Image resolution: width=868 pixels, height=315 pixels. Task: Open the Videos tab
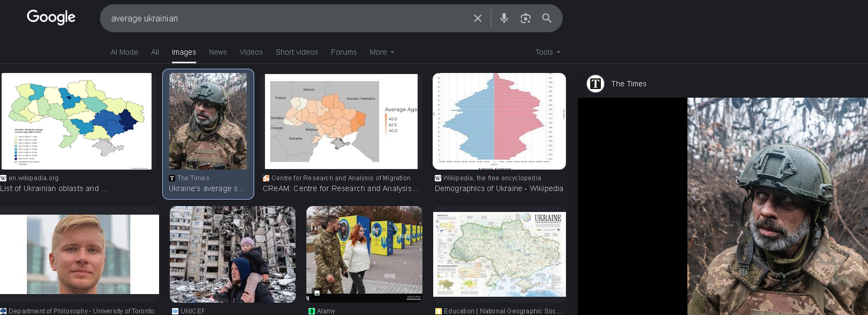pyautogui.click(x=251, y=52)
